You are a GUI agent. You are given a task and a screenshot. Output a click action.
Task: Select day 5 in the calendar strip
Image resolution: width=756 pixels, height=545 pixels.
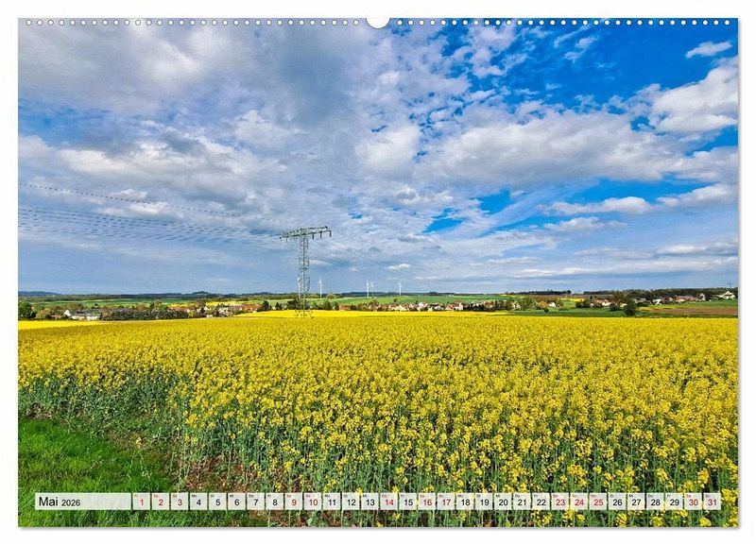(x=217, y=502)
